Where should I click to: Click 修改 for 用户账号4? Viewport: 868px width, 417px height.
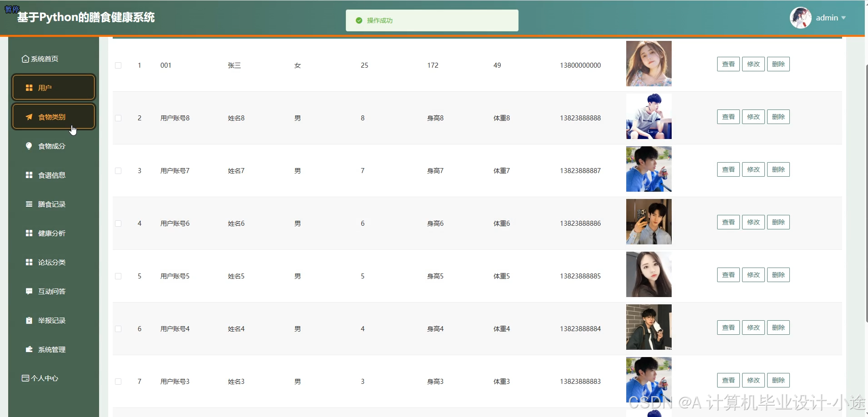pyautogui.click(x=753, y=328)
